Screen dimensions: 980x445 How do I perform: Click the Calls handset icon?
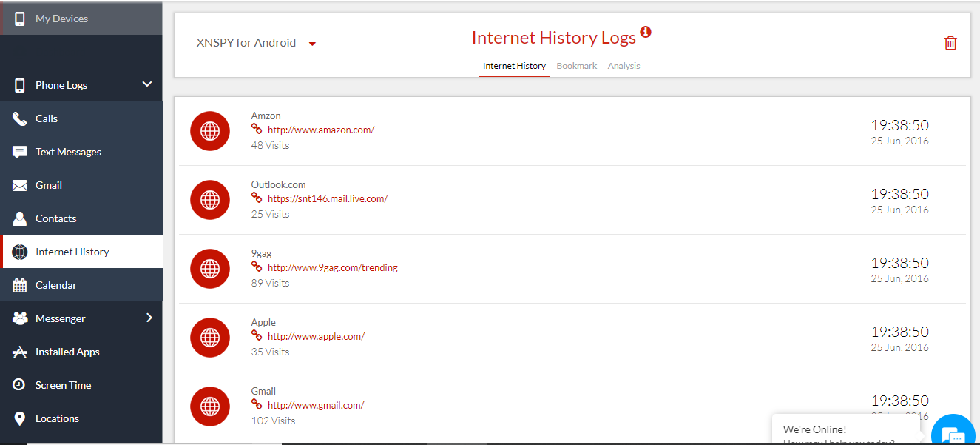[20, 118]
